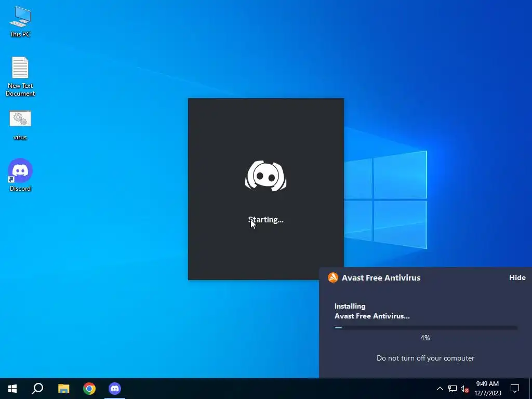Click the Starting... text in Discord
The width and height of the screenshot is (532, 399).
click(265, 220)
